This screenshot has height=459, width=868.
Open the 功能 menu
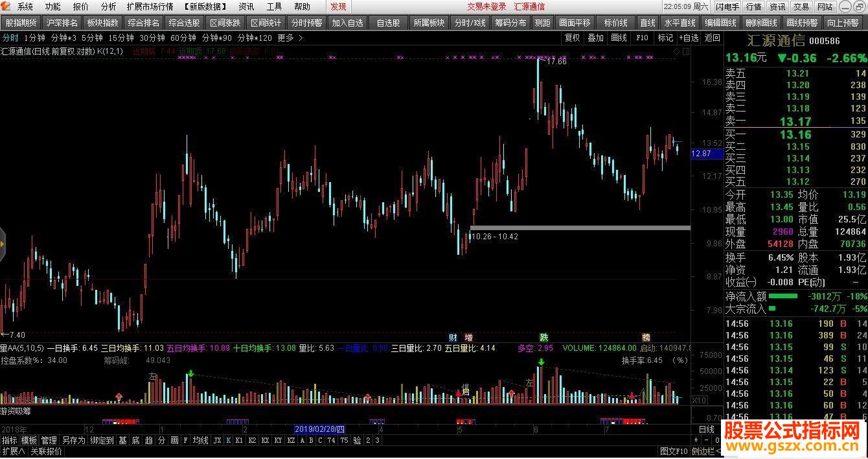(53, 6)
